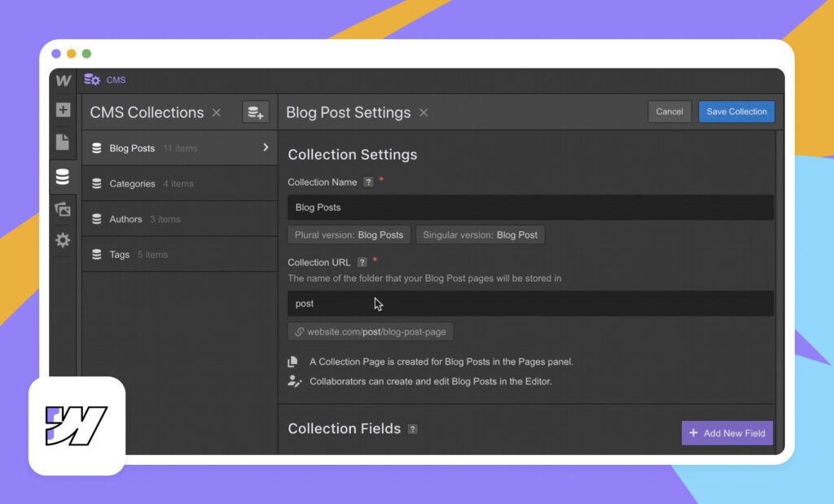Open the Add Elements panel
Viewport: 834px width, 504px height.
63,110
